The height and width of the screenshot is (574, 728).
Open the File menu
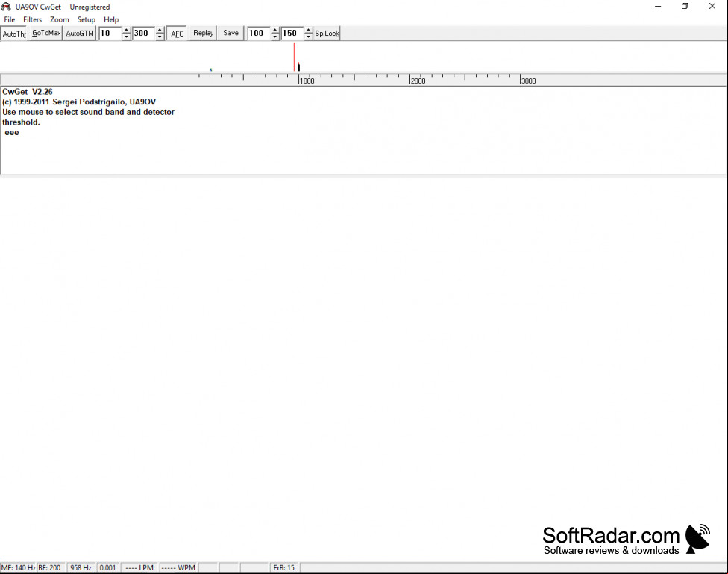point(9,19)
